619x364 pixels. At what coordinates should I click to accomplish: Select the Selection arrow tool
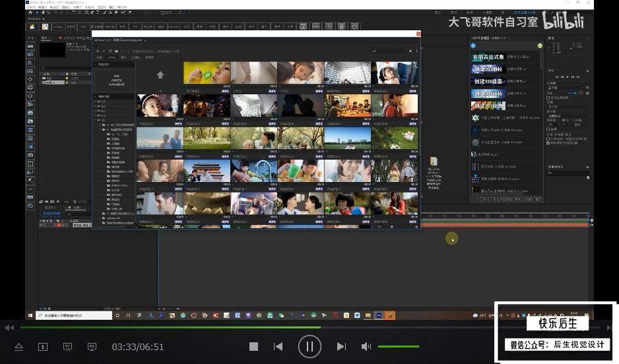pos(38,13)
